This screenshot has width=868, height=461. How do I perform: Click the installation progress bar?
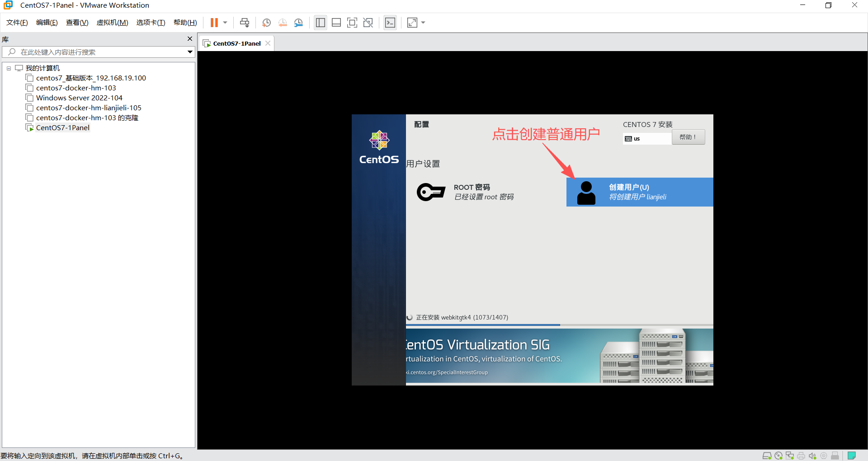tap(560, 325)
